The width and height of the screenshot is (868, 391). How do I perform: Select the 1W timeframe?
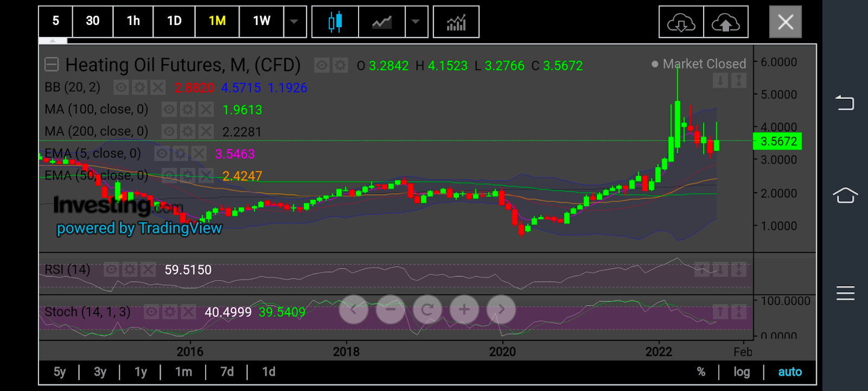click(x=261, y=22)
